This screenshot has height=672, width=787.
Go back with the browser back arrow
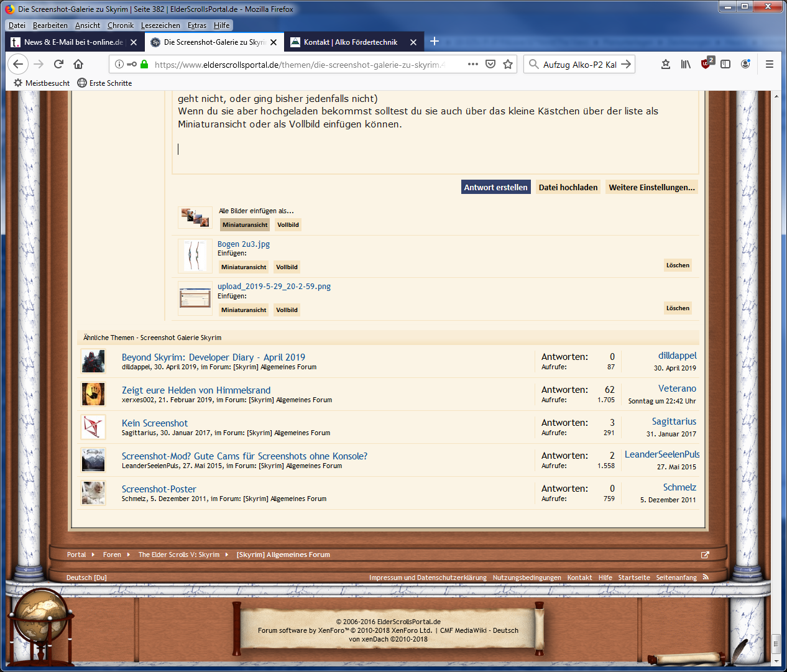tap(18, 64)
